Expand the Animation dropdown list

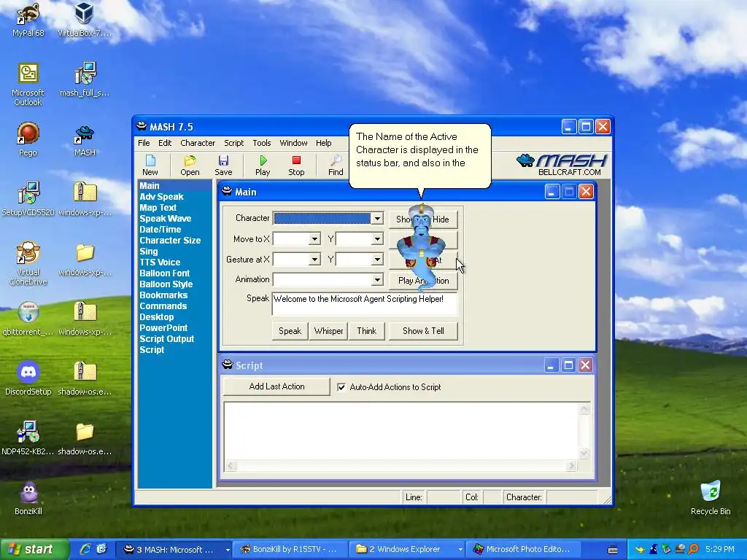(377, 279)
